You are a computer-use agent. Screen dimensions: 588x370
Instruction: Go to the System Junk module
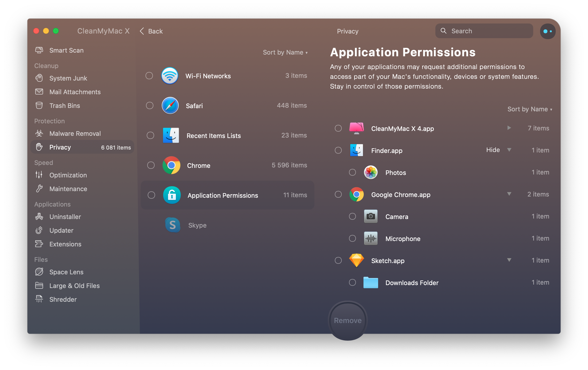click(x=82, y=78)
